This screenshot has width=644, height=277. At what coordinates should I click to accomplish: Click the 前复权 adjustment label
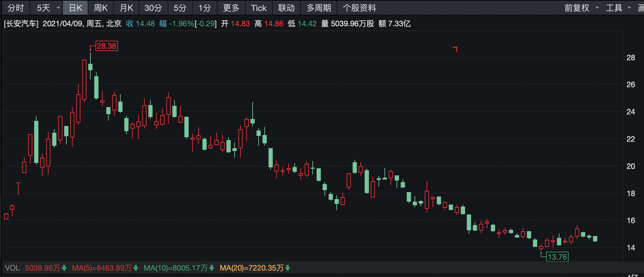[577, 8]
